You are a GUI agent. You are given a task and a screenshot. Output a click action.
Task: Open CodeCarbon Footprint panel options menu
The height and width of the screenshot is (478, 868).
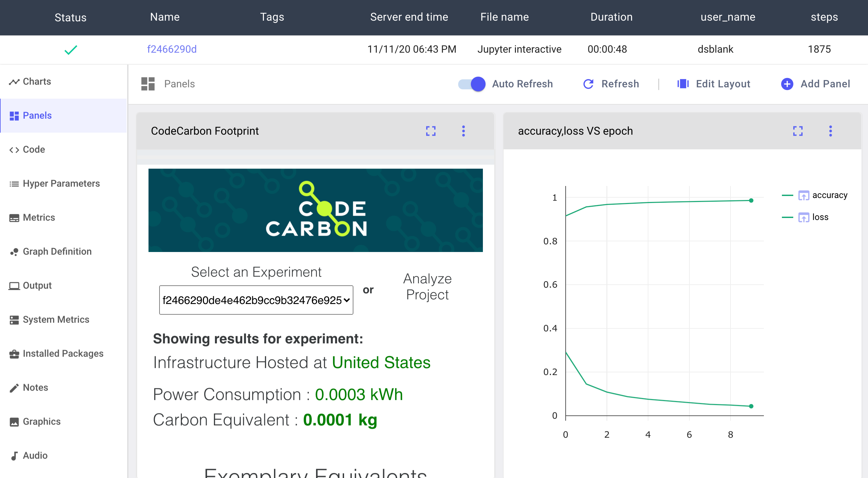(x=463, y=131)
